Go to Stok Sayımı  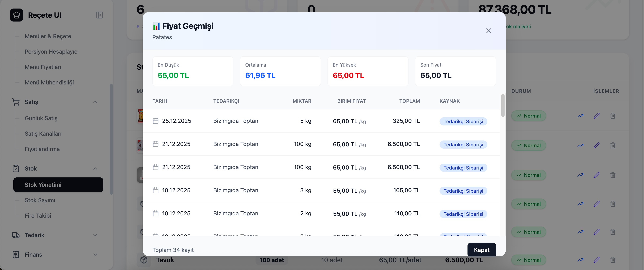(40, 200)
